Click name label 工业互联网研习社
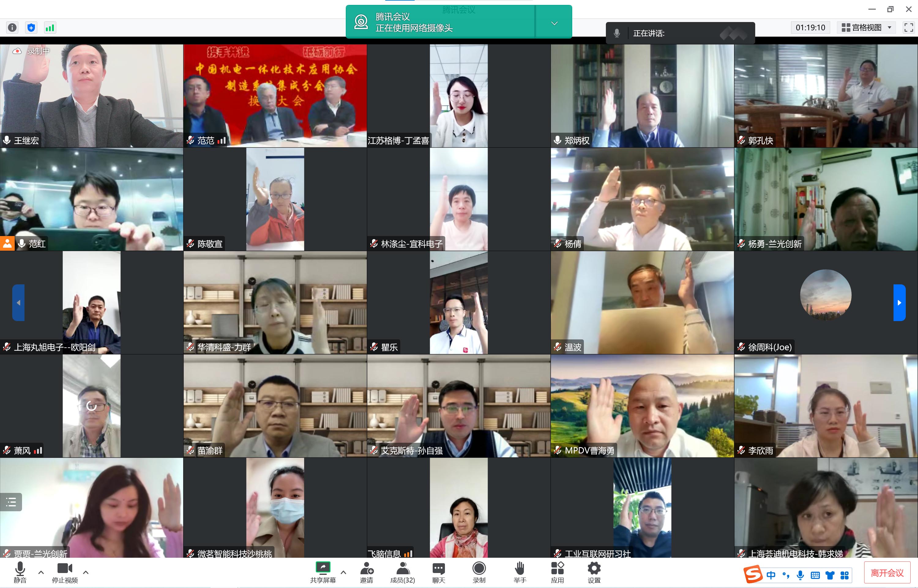Screen dimensions: 918x588 click(x=598, y=554)
